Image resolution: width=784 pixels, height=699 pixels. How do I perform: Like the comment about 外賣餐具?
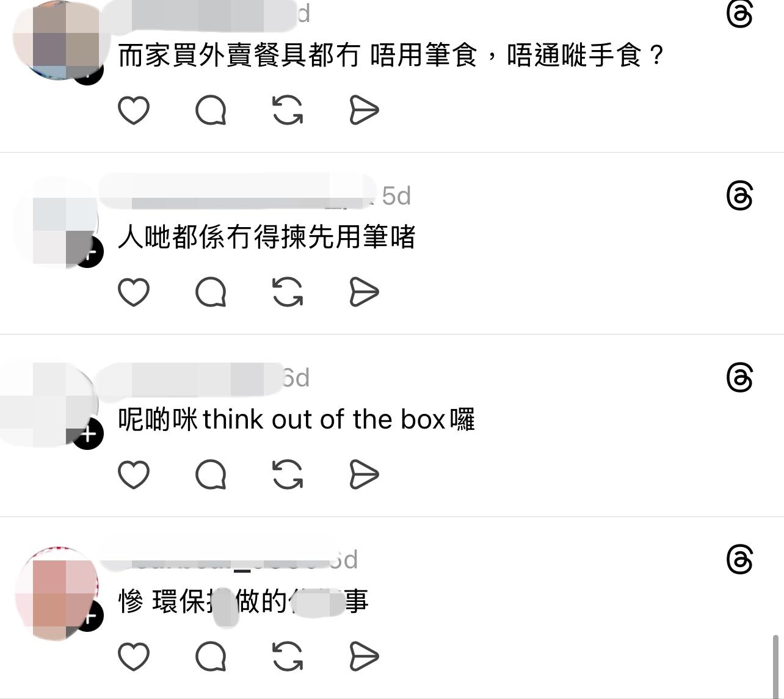click(x=133, y=110)
